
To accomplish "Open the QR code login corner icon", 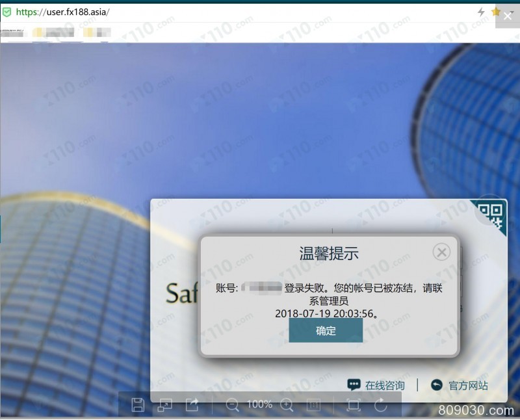I will [x=491, y=215].
